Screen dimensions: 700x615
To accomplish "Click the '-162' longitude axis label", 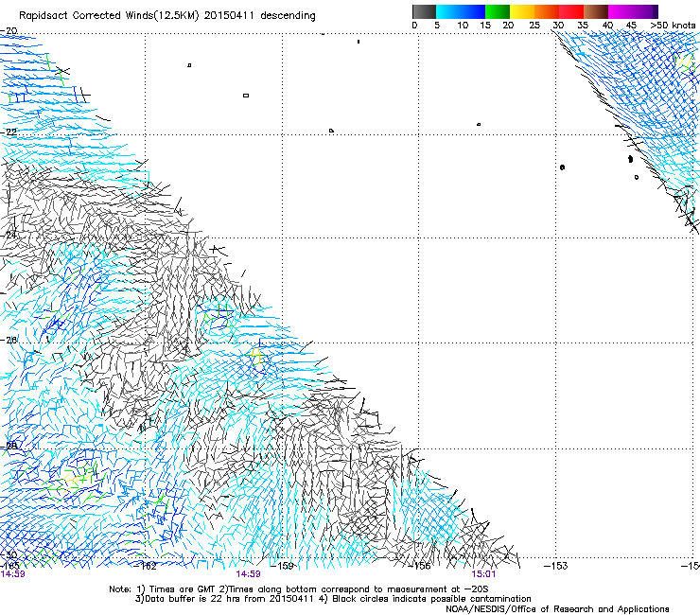I will pyautogui.click(x=146, y=567).
